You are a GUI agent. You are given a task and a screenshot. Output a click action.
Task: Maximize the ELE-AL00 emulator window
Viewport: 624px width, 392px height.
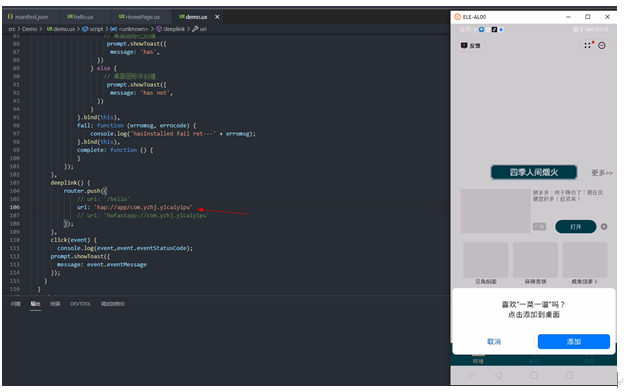587,17
